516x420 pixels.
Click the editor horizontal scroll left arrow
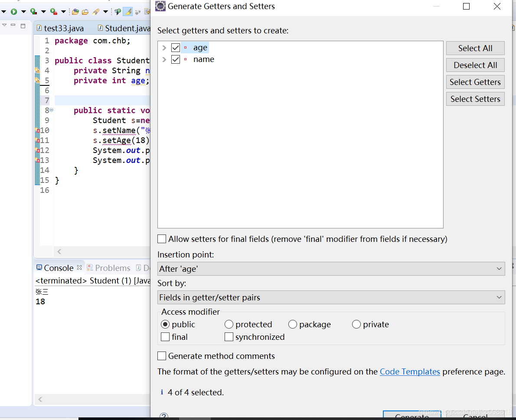(59, 251)
